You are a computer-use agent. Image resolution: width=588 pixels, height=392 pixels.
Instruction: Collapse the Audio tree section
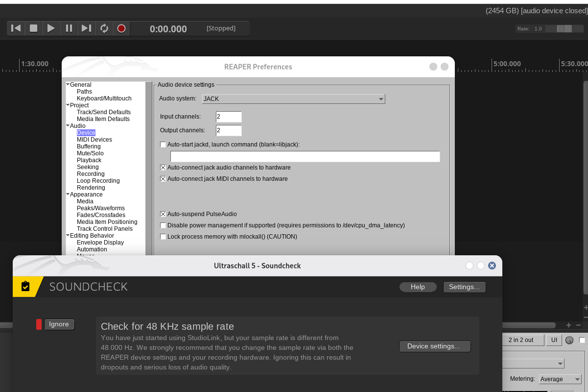click(68, 126)
